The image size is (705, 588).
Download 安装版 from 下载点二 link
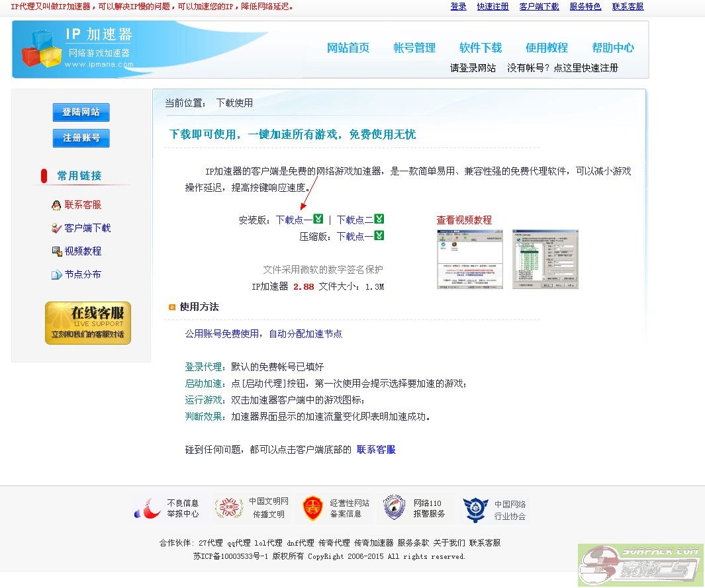coord(355,220)
